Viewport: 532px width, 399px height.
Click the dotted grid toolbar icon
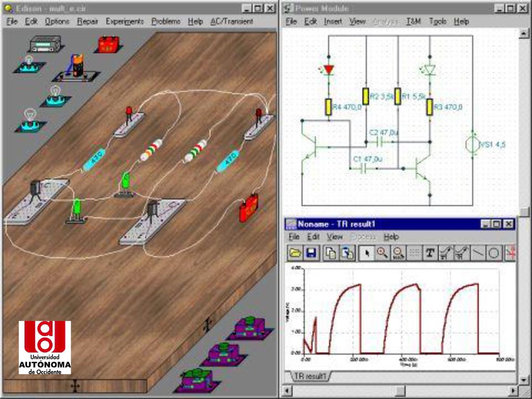point(414,253)
